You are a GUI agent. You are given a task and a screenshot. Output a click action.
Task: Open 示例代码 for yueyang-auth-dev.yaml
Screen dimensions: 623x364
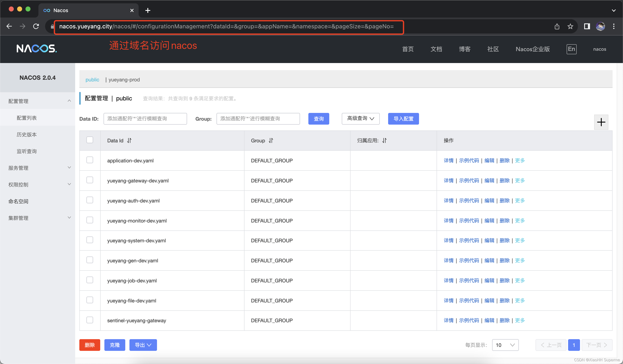point(469,201)
